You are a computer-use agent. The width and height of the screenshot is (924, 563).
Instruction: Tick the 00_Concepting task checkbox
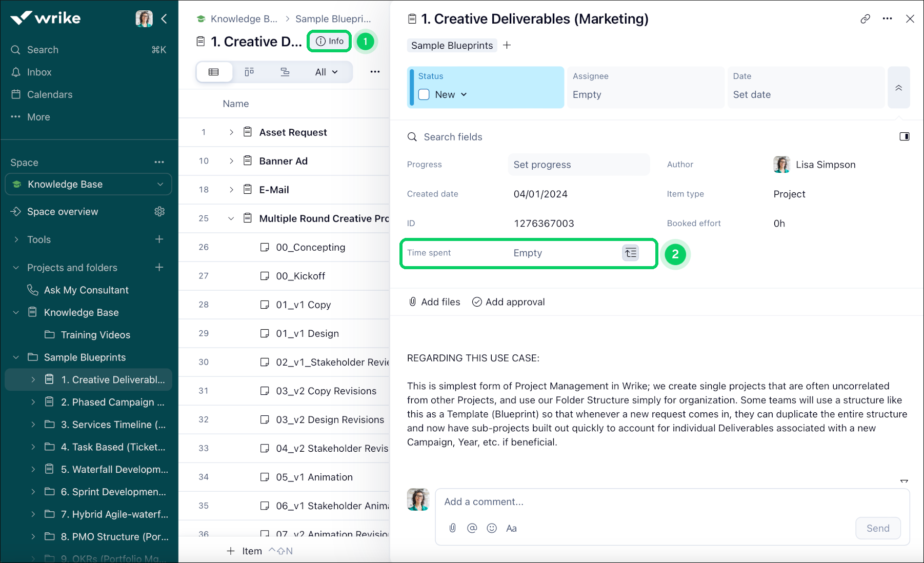coord(265,247)
